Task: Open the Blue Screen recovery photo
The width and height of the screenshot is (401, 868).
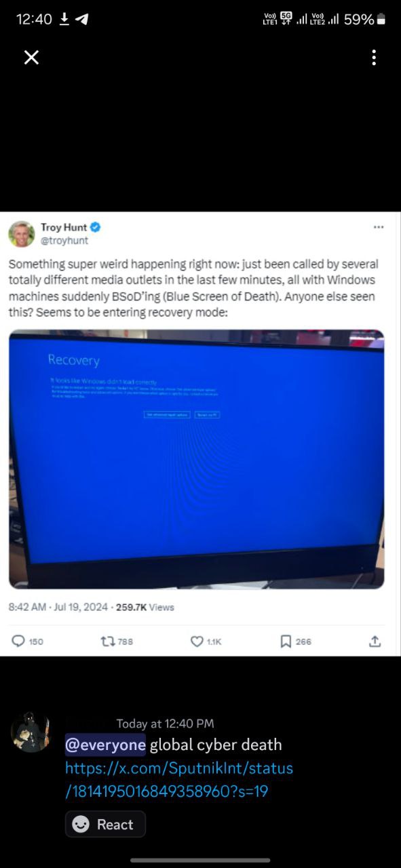Action: (197, 459)
